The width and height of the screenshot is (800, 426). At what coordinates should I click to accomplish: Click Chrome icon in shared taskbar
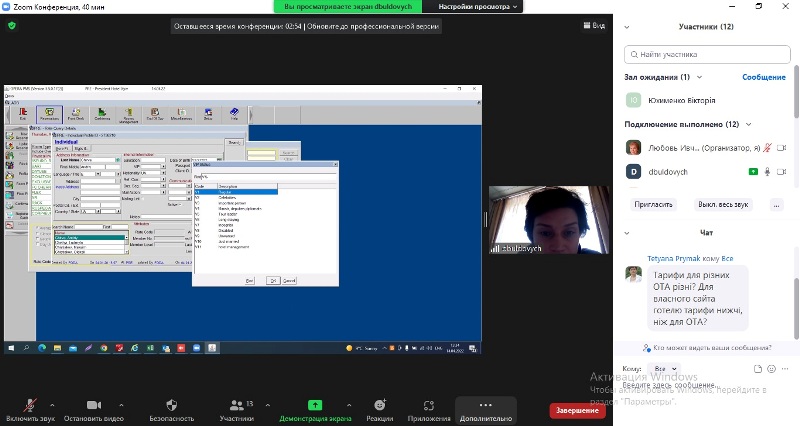104,348
